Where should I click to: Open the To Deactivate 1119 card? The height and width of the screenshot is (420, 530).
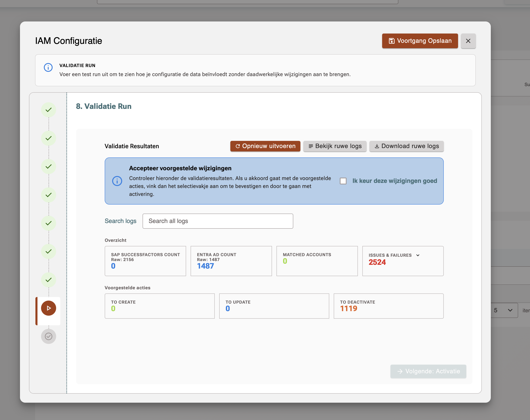tap(388, 306)
